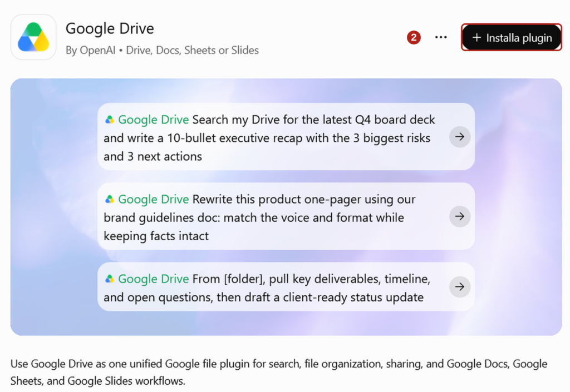The width and height of the screenshot is (570, 392).
Task: Open the three-dot more options menu
Action: (441, 37)
